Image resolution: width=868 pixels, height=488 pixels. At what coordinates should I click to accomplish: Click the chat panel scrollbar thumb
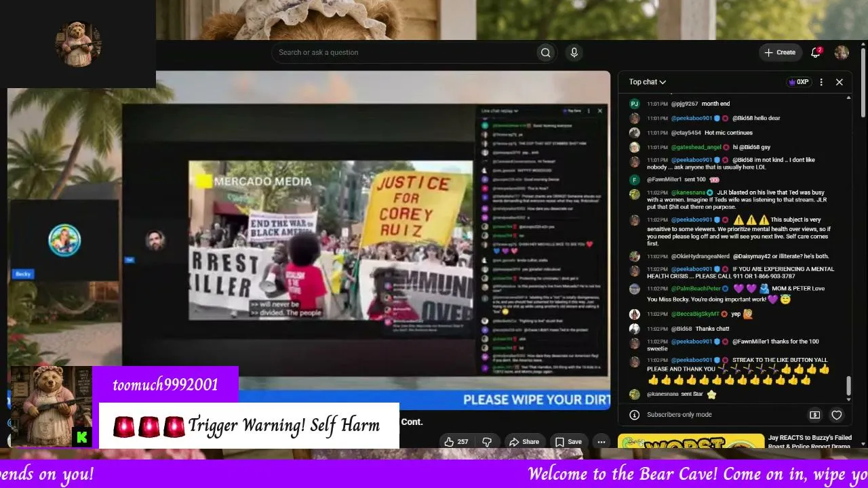point(848,386)
